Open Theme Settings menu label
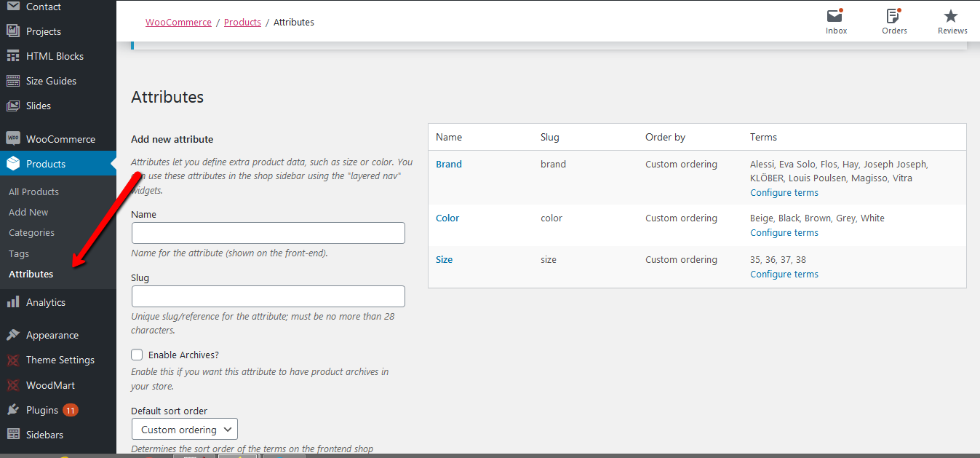Viewport: 980px width, 458px height. (x=60, y=360)
